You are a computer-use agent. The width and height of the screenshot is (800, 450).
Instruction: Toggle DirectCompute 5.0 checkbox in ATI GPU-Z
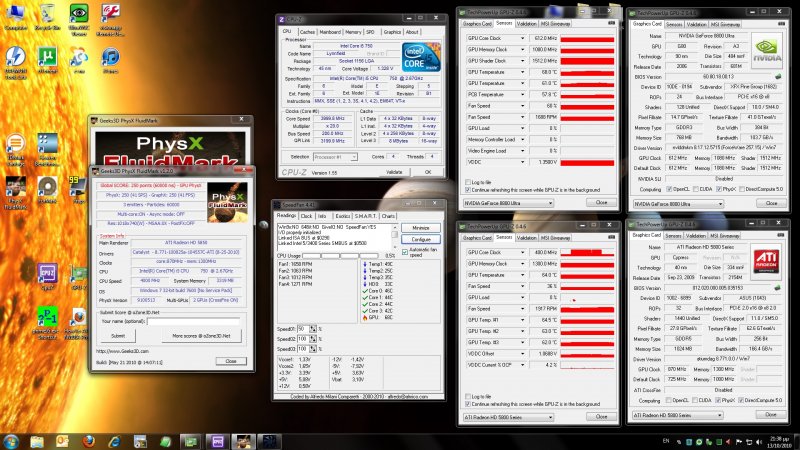point(741,400)
